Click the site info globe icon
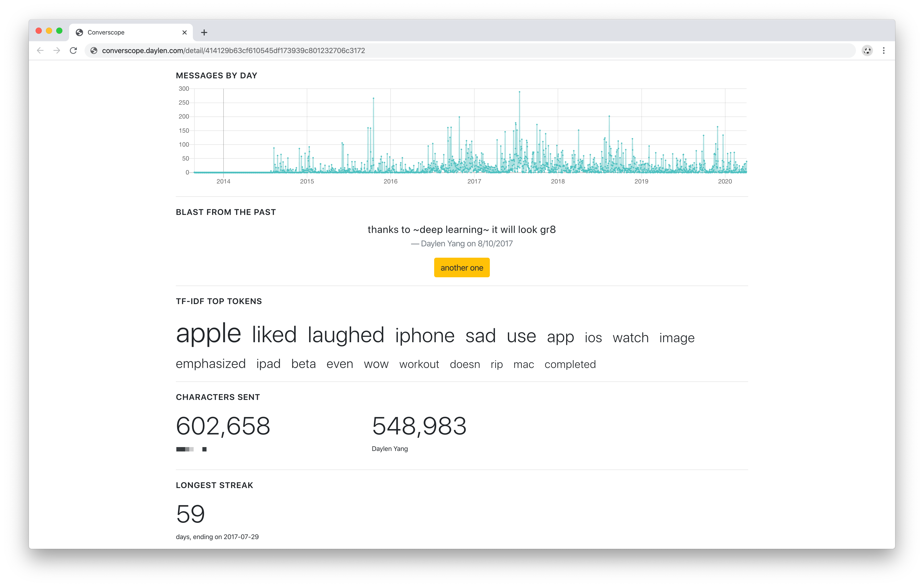This screenshot has height=587, width=924. (x=94, y=51)
